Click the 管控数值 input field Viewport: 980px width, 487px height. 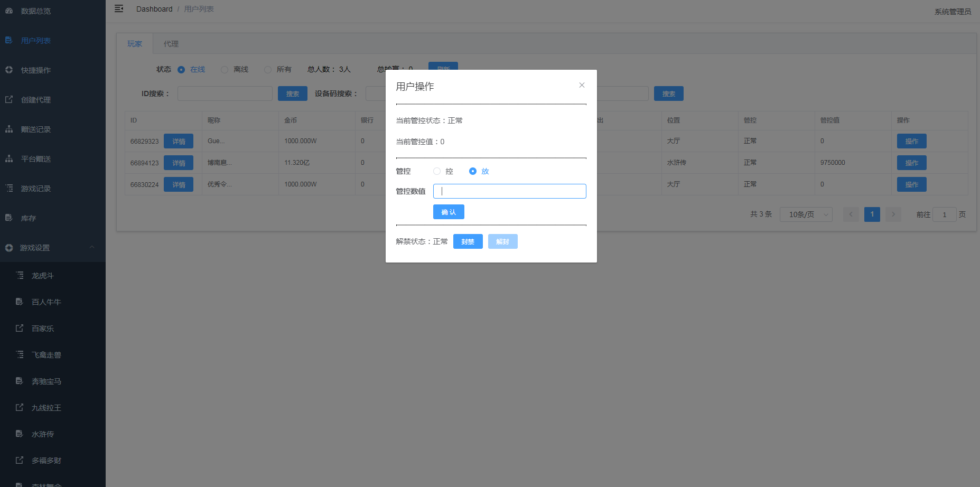[x=509, y=191]
